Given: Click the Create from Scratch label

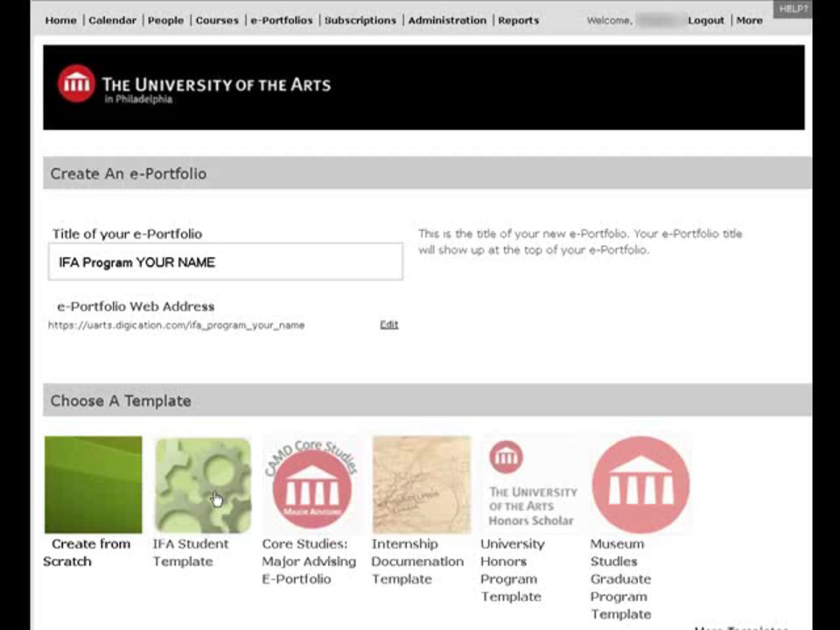Looking at the screenshot, I should (x=87, y=553).
